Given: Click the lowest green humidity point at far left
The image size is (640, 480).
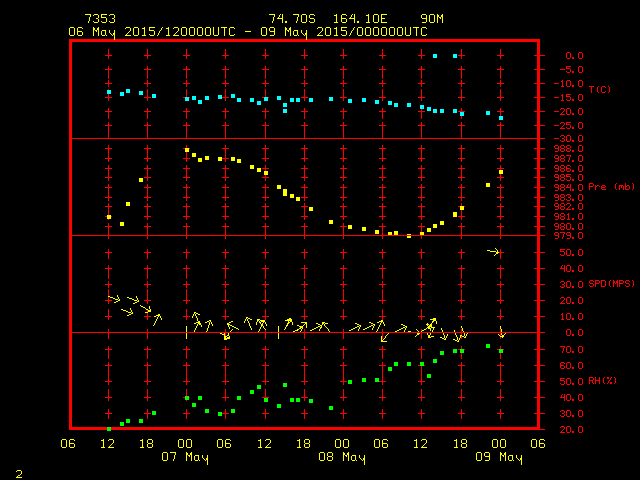Looking at the screenshot, I should [109, 429].
